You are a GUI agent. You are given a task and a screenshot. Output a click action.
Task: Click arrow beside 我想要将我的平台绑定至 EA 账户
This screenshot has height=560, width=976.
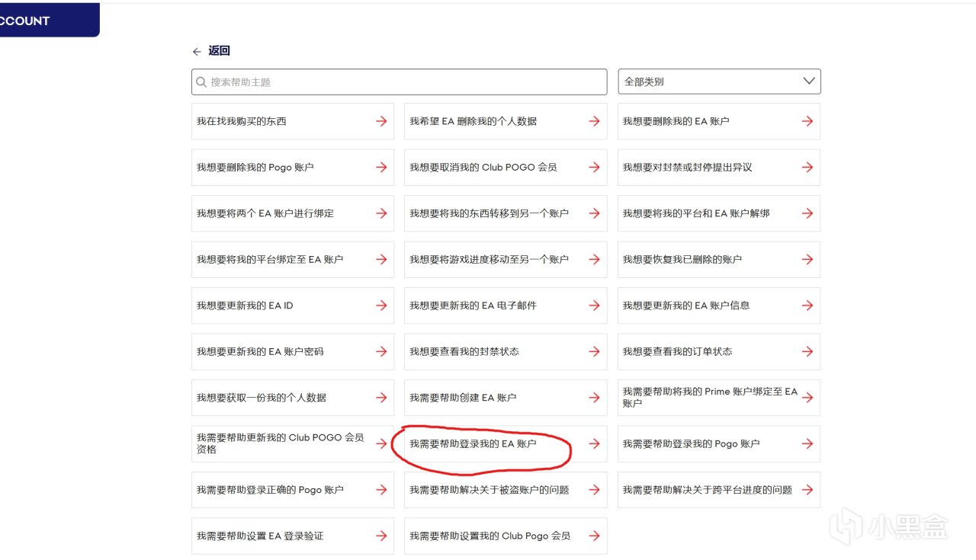point(381,260)
